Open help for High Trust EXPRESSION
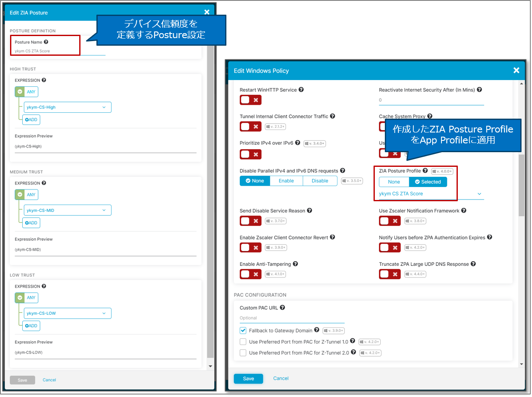The image size is (532, 397). click(44, 80)
